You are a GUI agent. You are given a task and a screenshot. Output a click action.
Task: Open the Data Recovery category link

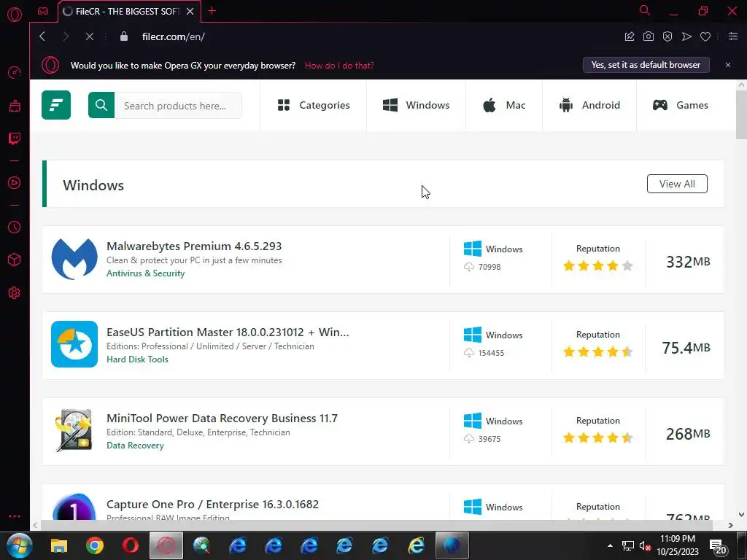[x=135, y=446]
